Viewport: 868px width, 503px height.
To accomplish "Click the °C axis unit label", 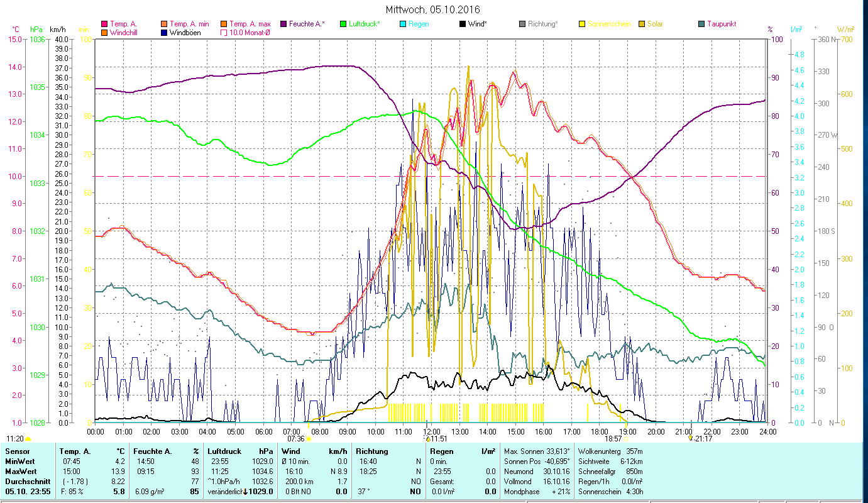I will coord(16,30).
